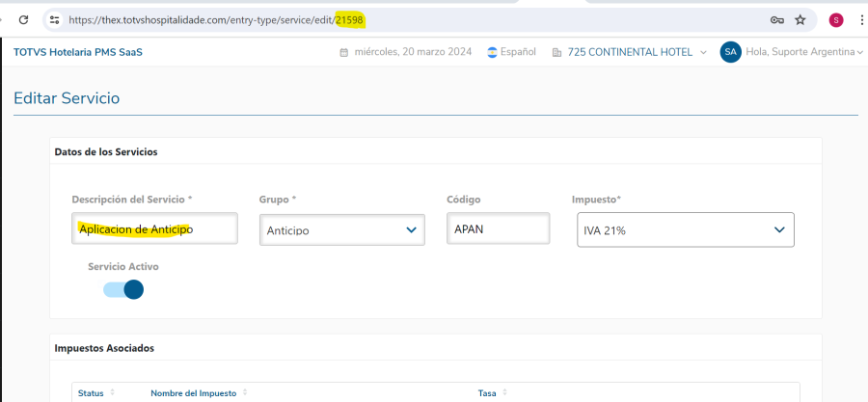Click the Descripción del Servicio text field
The width and height of the screenshot is (868, 402).
154,228
